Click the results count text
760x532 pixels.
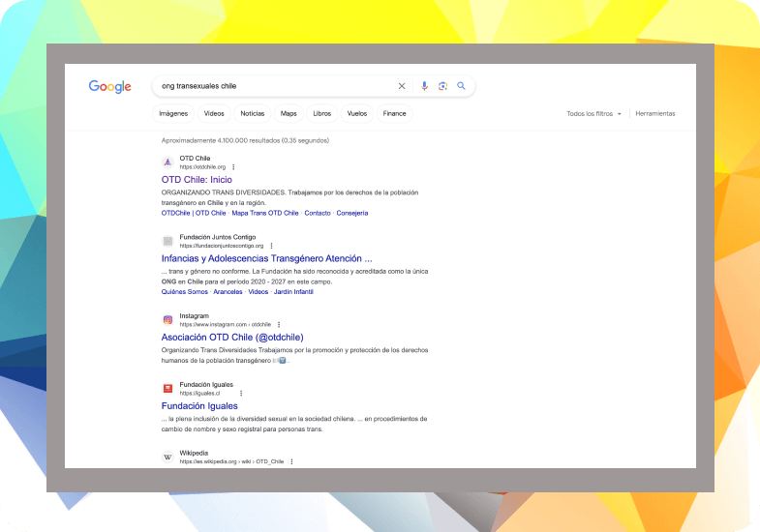tap(245, 140)
